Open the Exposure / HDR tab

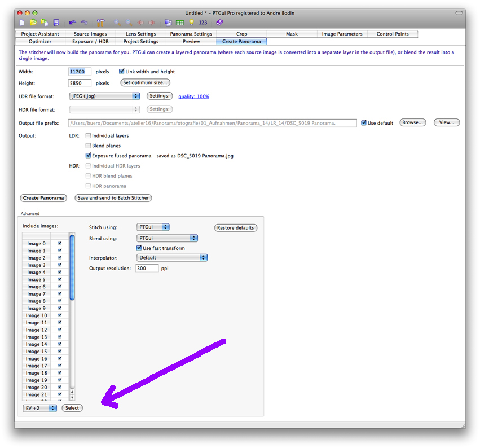point(91,41)
